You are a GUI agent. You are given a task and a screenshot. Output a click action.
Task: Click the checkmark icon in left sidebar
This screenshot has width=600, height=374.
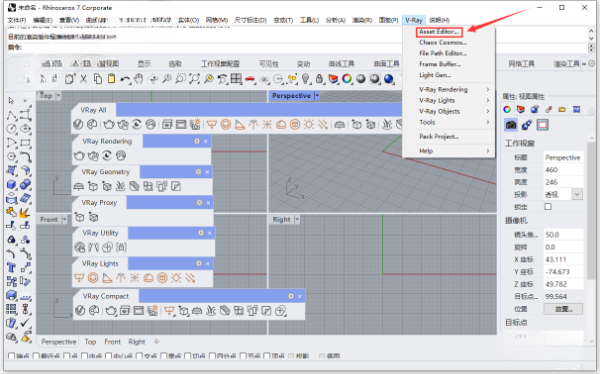(x=25, y=323)
